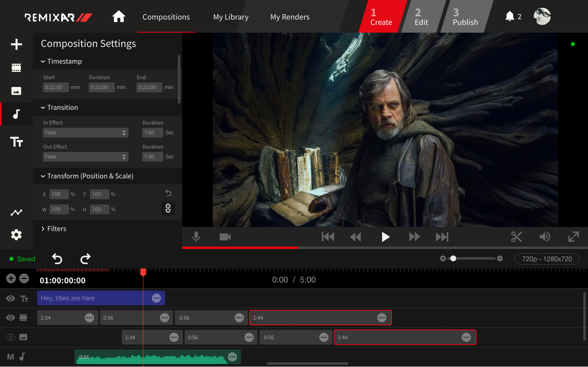This screenshot has width=588, height=367.
Task: Click the microphone record icon
Action: [x=196, y=237]
